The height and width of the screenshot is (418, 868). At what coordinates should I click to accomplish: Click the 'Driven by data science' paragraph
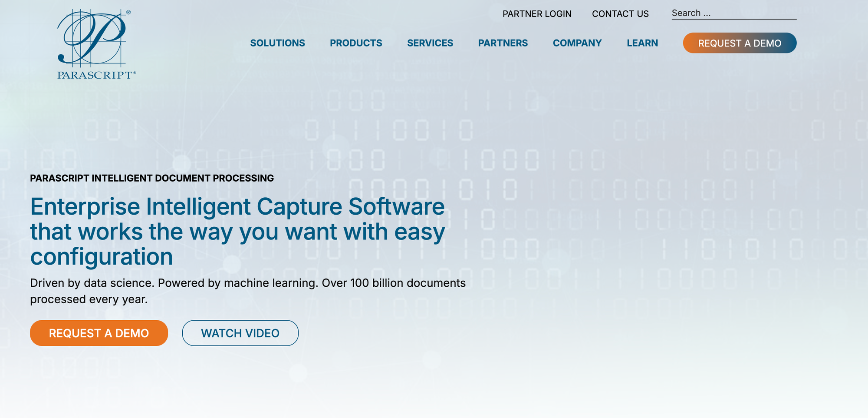tap(248, 291)
